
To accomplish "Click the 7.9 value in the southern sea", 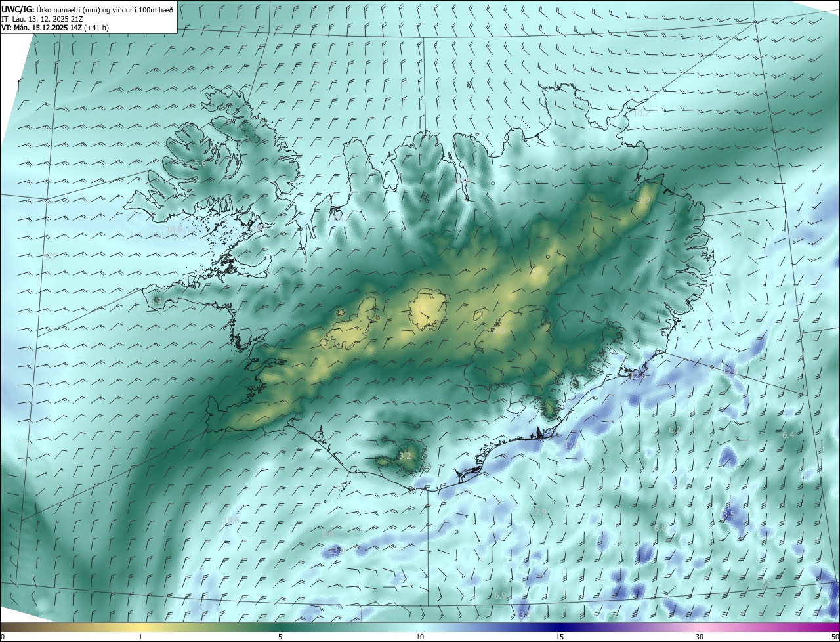I will pos(541,511).
